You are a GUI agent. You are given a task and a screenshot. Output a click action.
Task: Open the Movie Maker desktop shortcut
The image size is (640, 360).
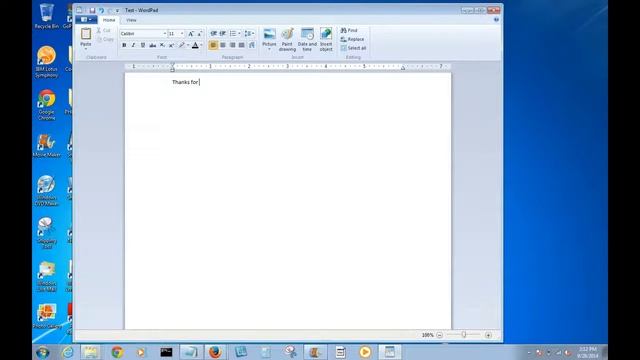[47, 145]
